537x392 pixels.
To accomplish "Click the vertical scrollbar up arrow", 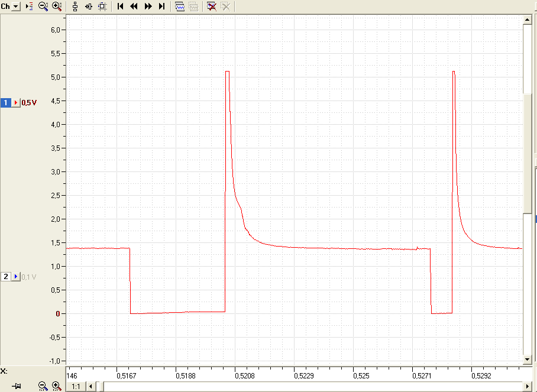I will pyautogui.click(x=527, y=20).
